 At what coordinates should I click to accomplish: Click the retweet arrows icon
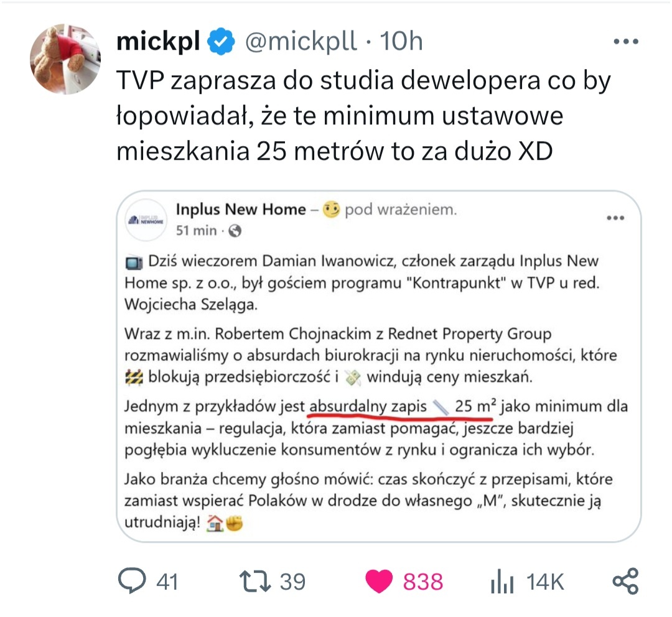[255, 582]
